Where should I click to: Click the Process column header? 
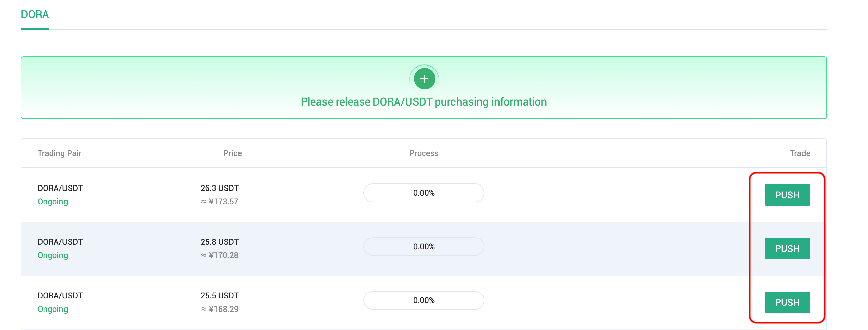click(x=424, y=153)
